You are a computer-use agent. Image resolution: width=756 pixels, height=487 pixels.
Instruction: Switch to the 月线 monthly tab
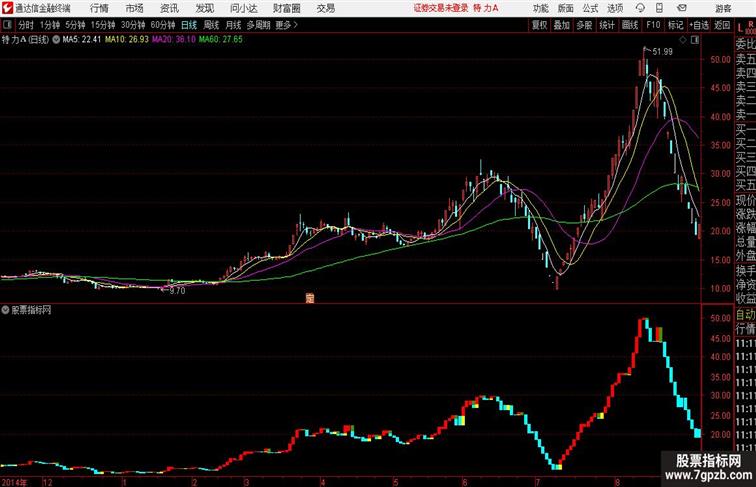click(x=233, y=25)
